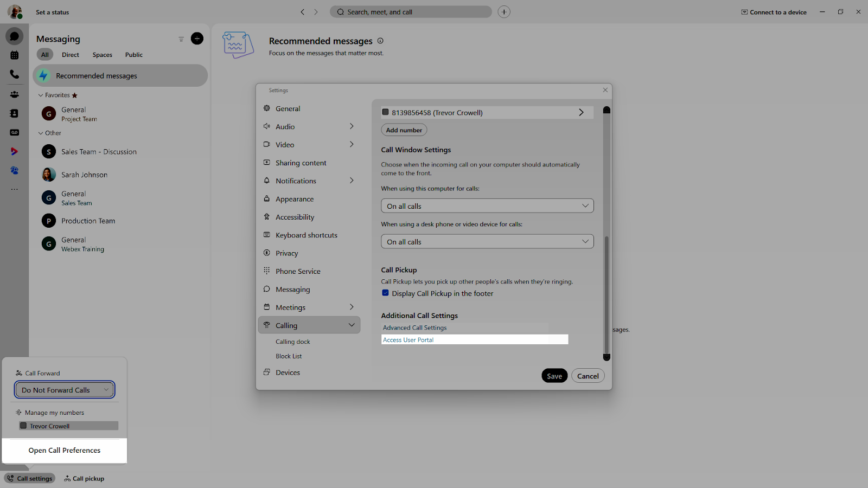Image resolution: width=868 pixels, height=488 pixels.
Task: Open the computer calls 'On all calls' dropdown
Action: 487,206
